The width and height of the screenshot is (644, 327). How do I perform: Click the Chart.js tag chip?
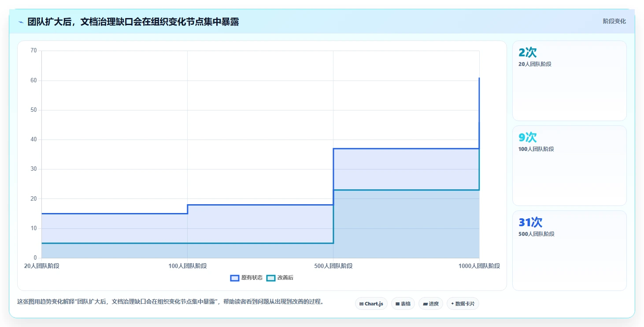point(371,304)
